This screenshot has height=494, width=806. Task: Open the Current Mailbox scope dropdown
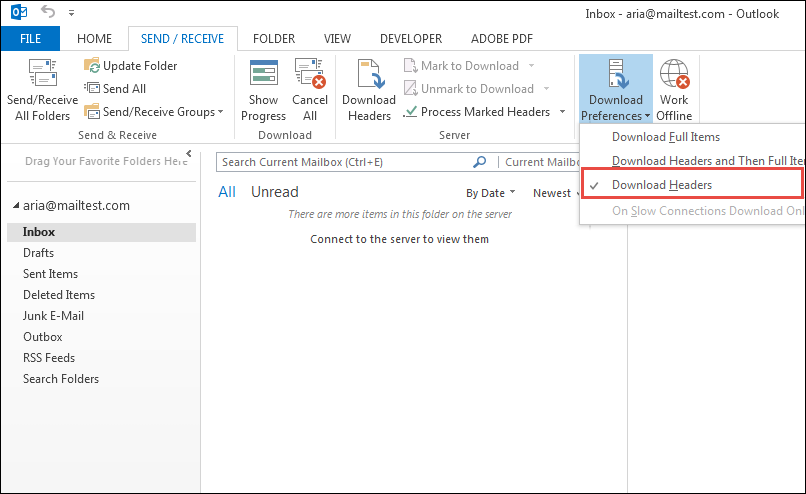(x=542, y=162)
